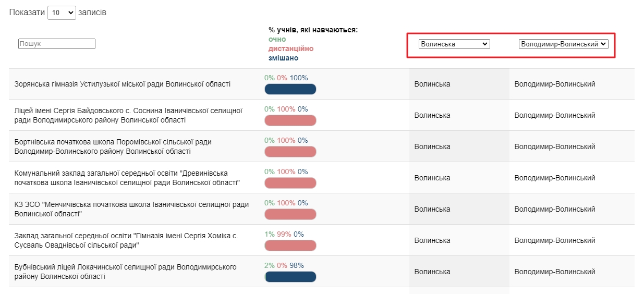The width and height of the screenshot is (644, 294).
Task: Select Древинівська початкова школа entry
Action: tap(127, 178)
